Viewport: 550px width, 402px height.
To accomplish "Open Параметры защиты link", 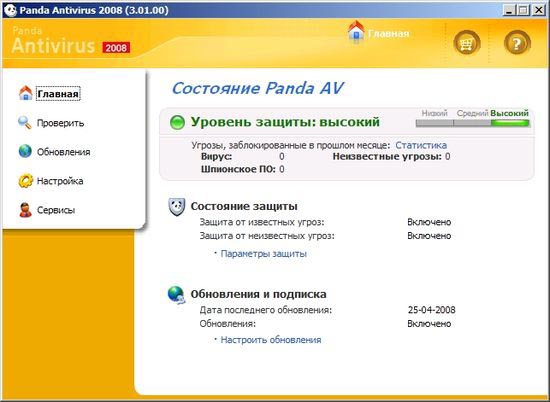I will click(263, 254).
